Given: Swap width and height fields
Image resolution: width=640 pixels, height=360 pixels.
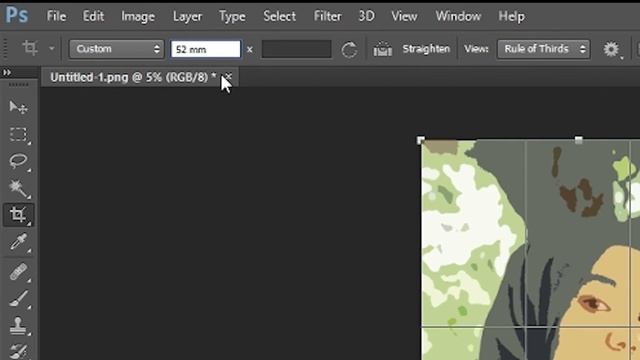Looking at the screenshot, I should pyautogui.click(x=250, y=50).
